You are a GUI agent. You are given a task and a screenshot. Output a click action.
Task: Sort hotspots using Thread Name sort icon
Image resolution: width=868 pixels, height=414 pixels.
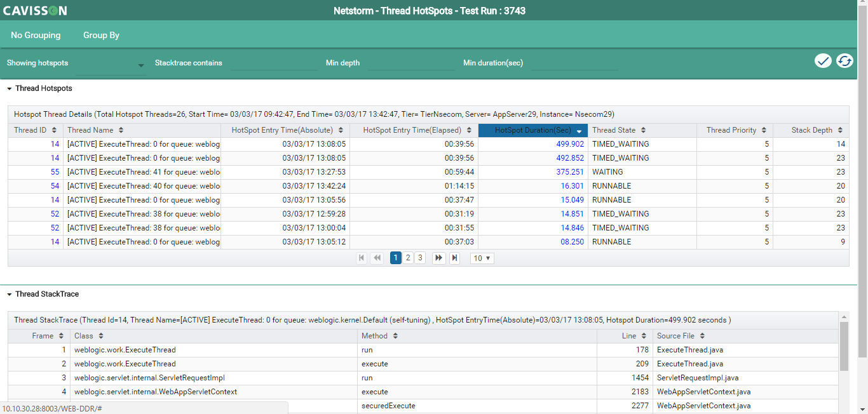coord(121,130)
